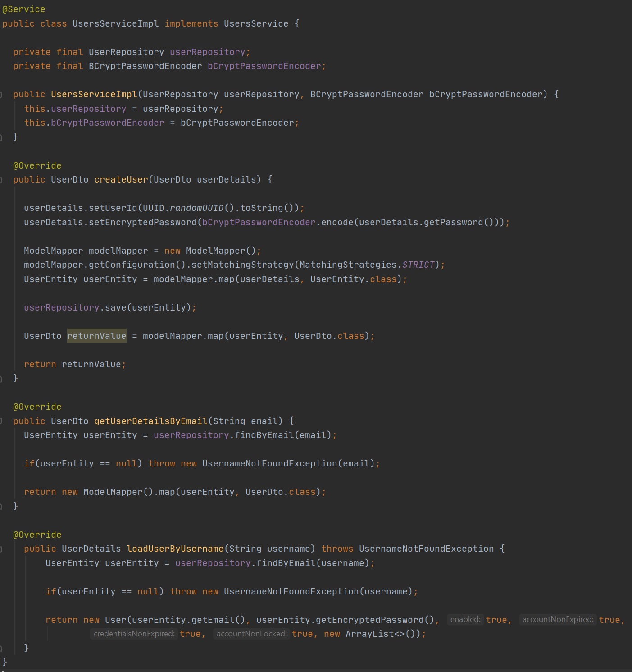Click the STRICT matching strategy constant
This screenshot has height=672, width=632.
pos(418,265)
